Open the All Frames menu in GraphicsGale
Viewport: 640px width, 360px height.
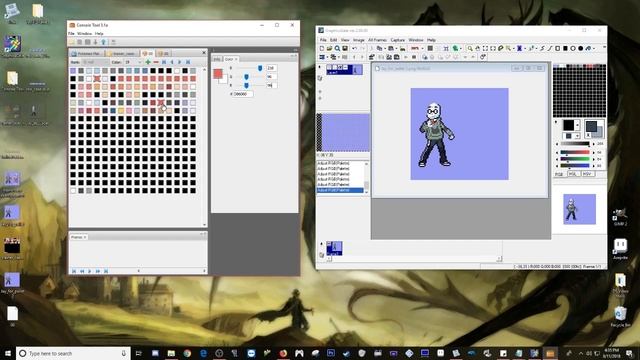[x=377, y=40]
